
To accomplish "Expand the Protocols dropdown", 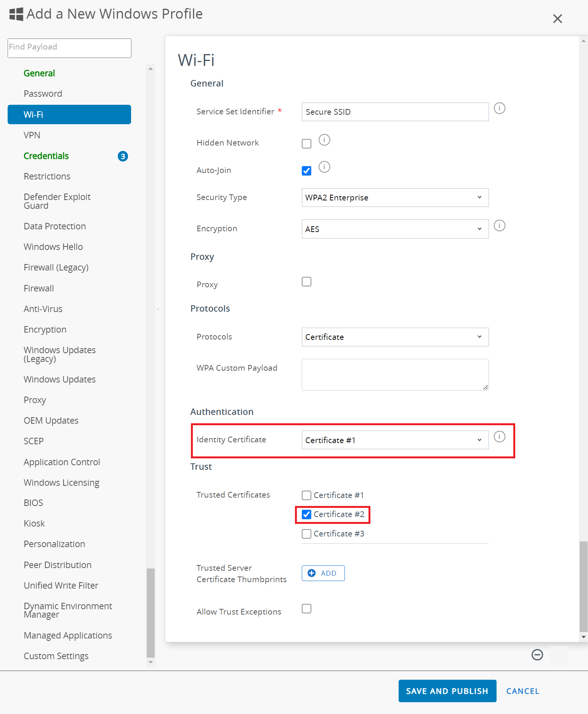I will coord(395,337).
